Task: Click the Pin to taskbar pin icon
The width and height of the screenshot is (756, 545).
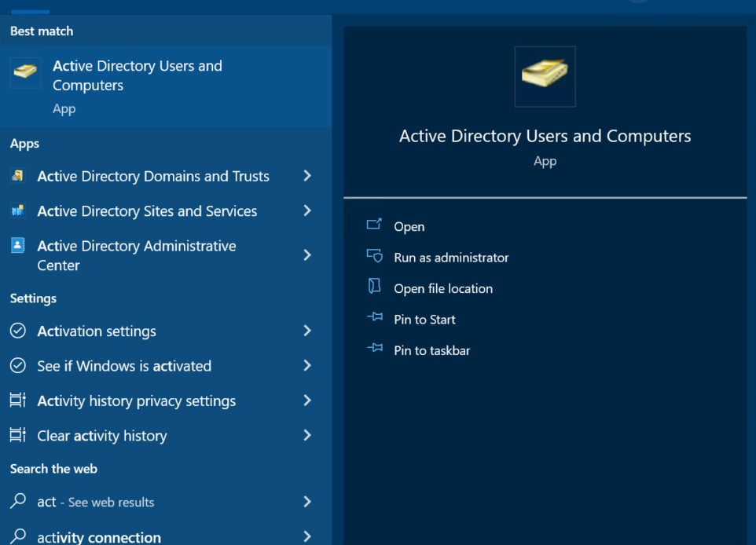Action: (x=374, y=349)
